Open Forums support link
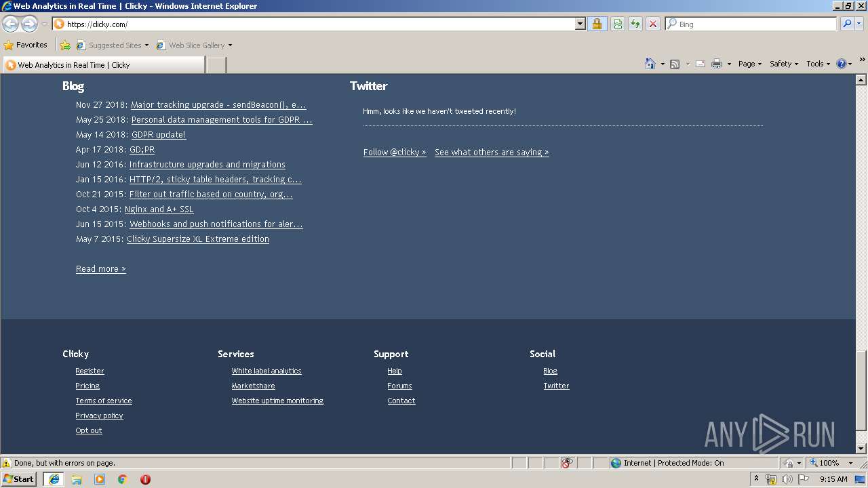868x488 pixels. click(x=399, y=386)
